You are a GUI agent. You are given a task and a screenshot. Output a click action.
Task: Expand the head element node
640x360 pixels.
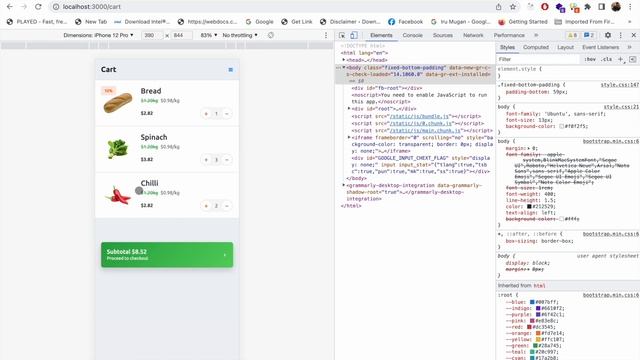click(344, 60)
